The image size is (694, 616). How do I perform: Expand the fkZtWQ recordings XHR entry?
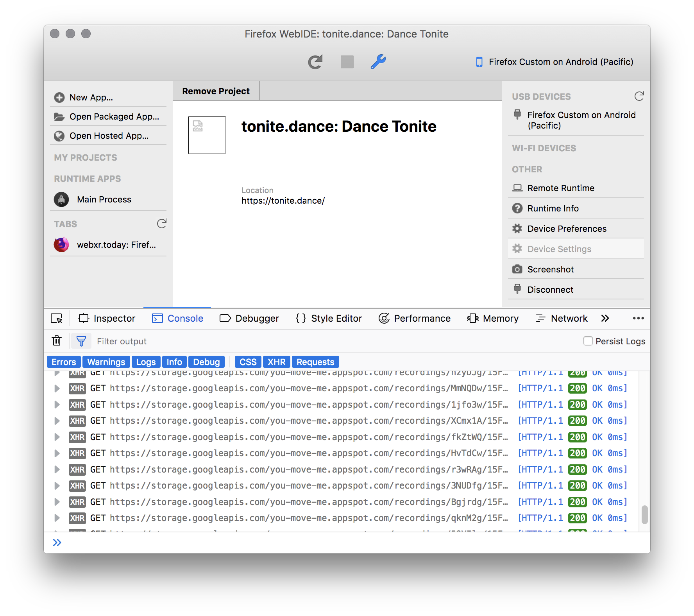coord(57,437)
